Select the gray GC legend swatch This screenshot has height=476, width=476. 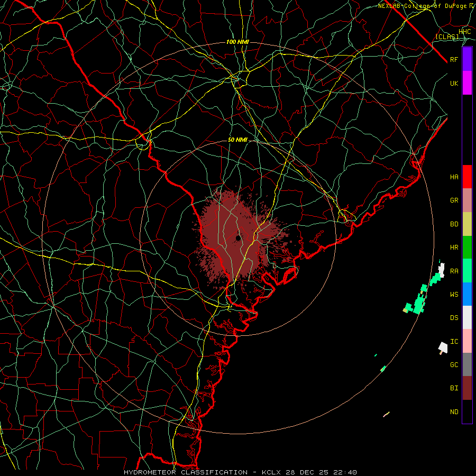point(467,364)
